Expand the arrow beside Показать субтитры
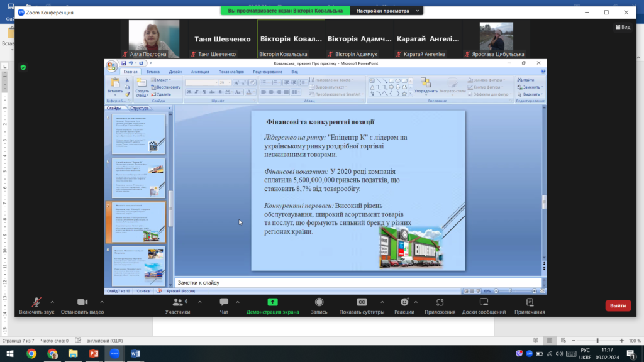The image size is (644, 362). pyautogui.click(x=382, y=302)
